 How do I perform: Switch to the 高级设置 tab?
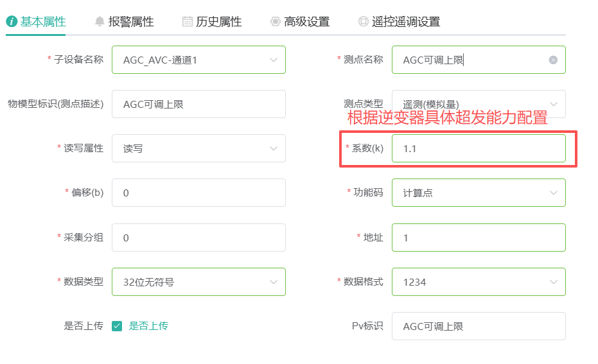click(x=307, y=21)
